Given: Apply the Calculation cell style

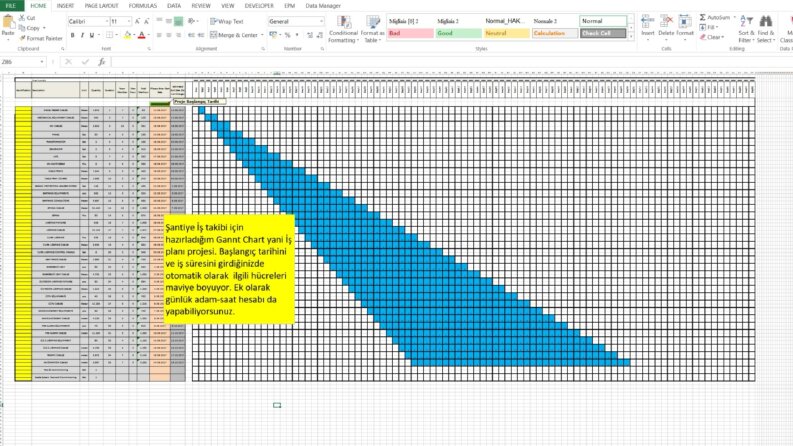Looking at the screenshot, I should pos(555,33).
